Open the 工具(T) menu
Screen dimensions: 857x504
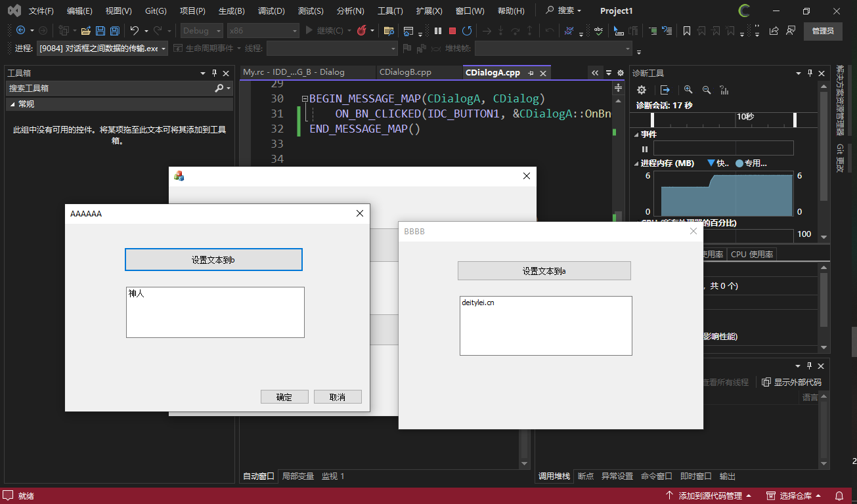[390, 11]
